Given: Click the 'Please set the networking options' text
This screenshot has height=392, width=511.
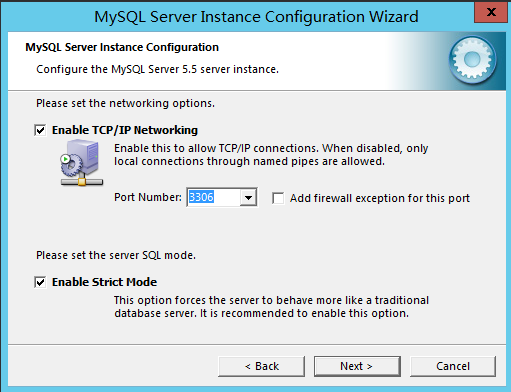Looking at the screenshot, I should (x=125, y=103).
